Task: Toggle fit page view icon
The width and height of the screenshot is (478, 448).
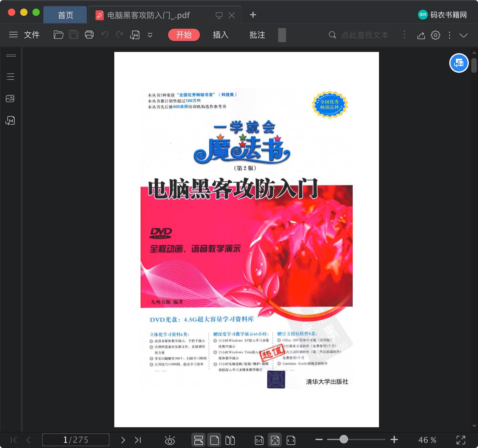Action: pos(275,440)
